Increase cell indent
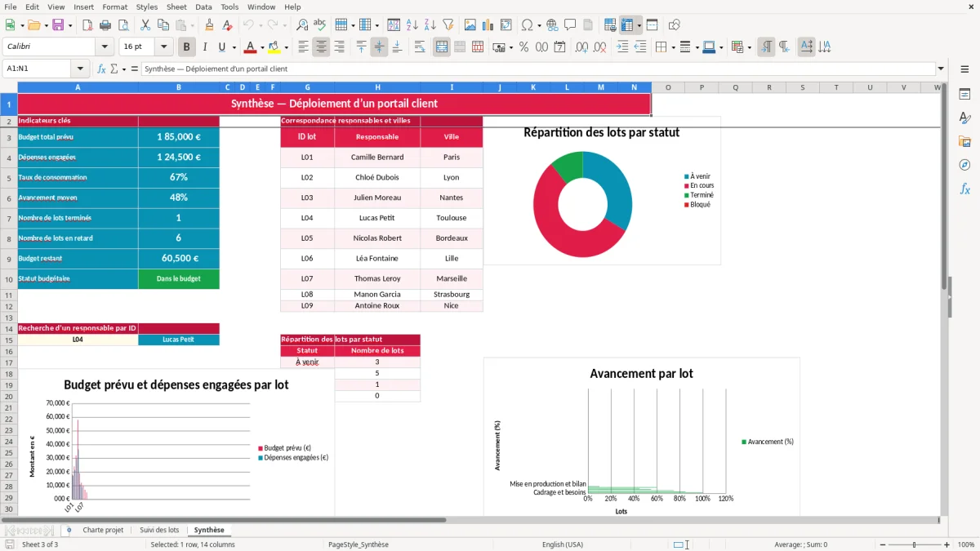 622,47
